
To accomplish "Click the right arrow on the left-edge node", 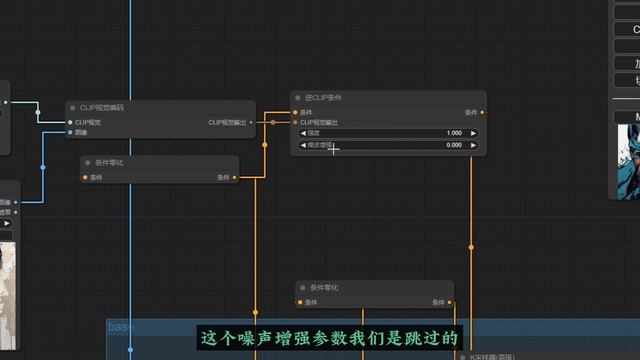I will point(7,223).
